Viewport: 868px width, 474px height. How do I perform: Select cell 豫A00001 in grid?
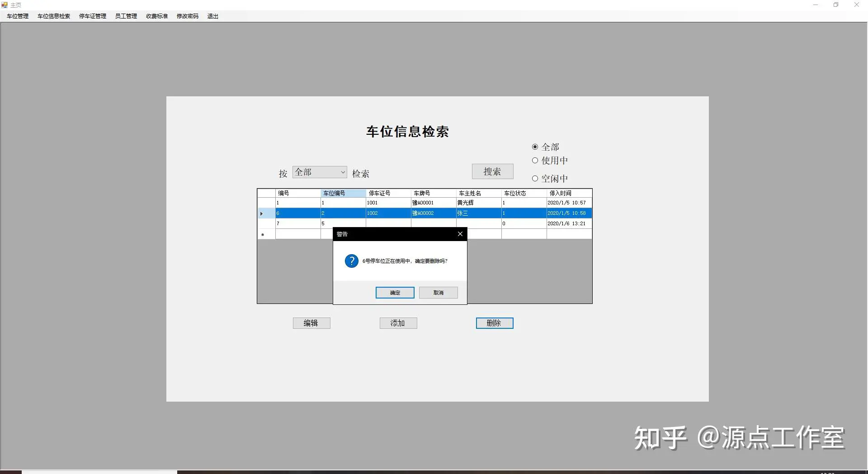click(434, 203)
